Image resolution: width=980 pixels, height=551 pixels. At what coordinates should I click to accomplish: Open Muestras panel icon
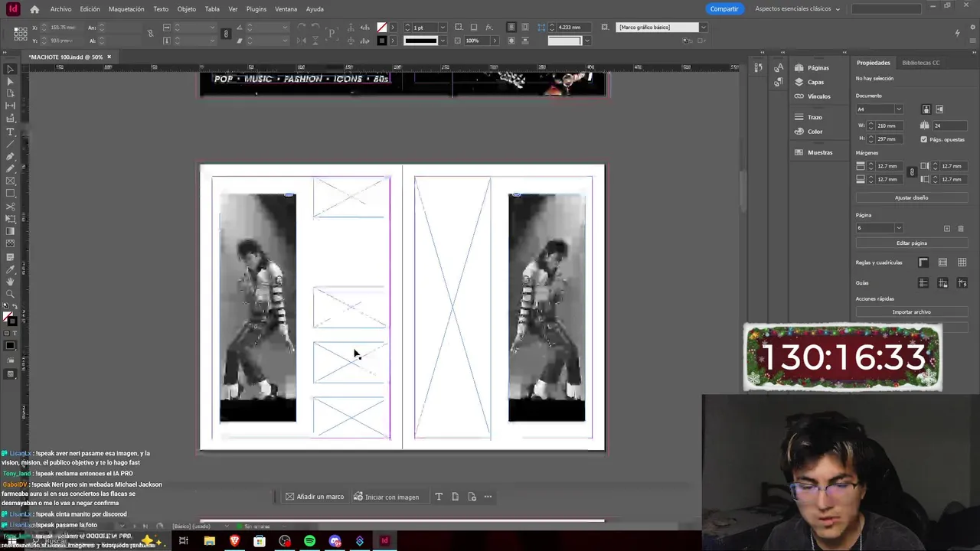[x=799, y=152]
